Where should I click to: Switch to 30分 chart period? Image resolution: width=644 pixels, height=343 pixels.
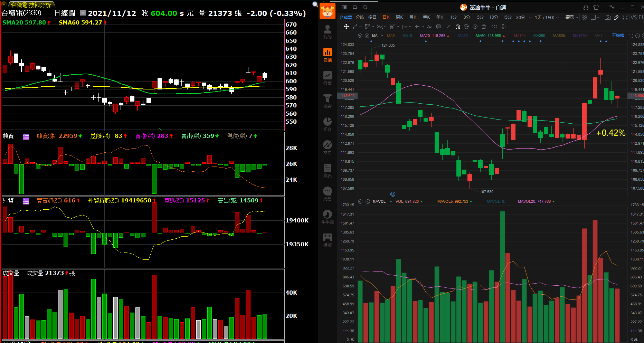click(x=521, y=17)
